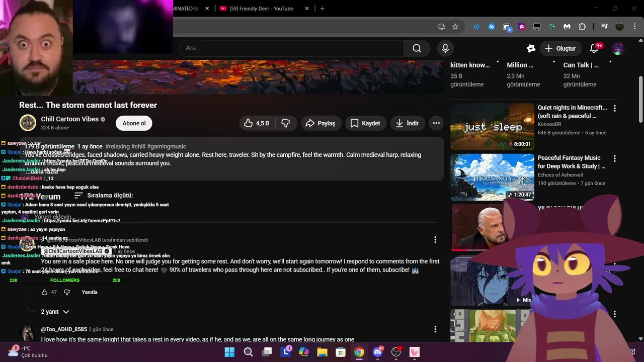The width and height of the screenshot is (644, 362).
Task: Click the @ChillCartoonVibesLAB comment author badge
Action: [76, 251]
